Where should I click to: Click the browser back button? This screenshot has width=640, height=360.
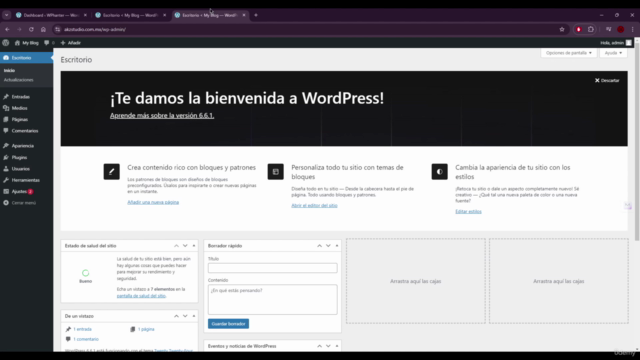point(7,29)
